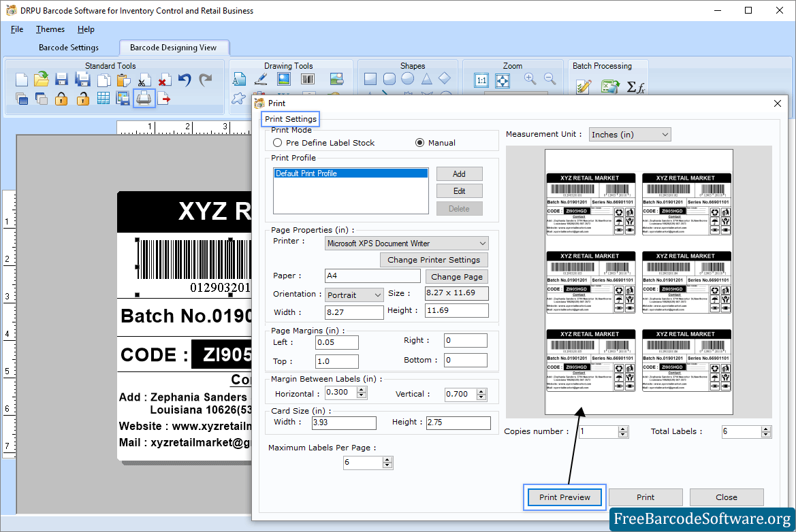
Task: Select the image library tool icon
Action: [x=336, y=79]
